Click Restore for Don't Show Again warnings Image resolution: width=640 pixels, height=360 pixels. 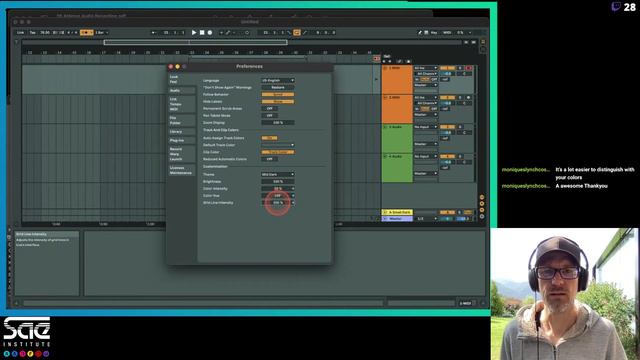click(278, 87)
